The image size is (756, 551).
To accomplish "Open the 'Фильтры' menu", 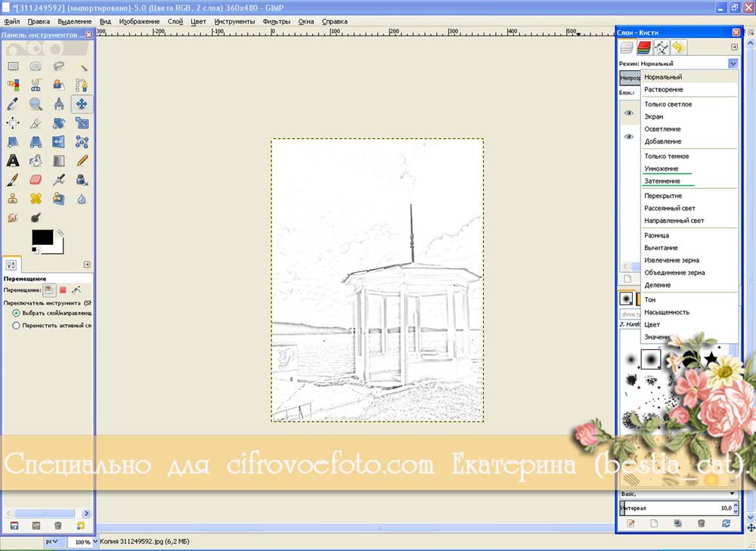I will pos(277,21).
